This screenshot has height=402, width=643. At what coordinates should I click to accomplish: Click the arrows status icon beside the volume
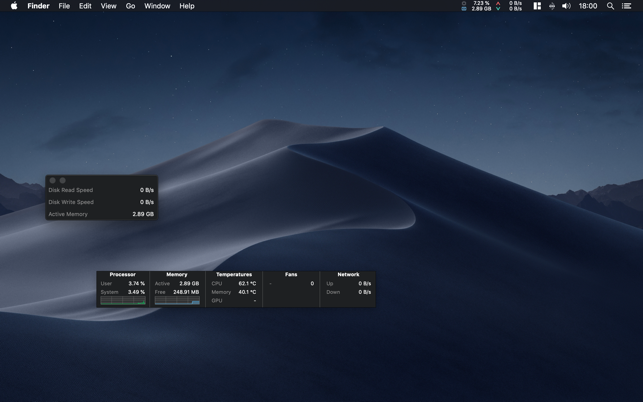click(552, 6)
